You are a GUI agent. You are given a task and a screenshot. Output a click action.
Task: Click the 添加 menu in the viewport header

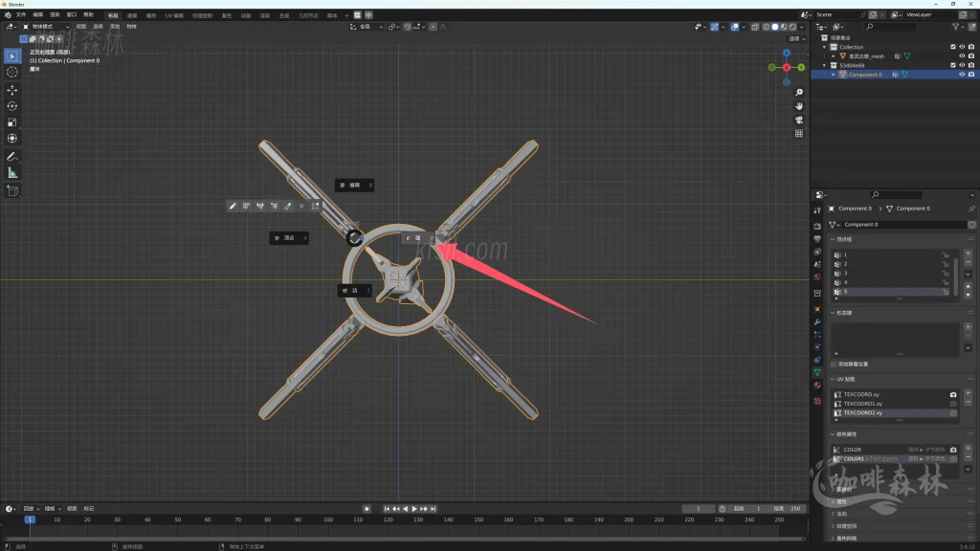pyautogui.click(x=115, y=27)
